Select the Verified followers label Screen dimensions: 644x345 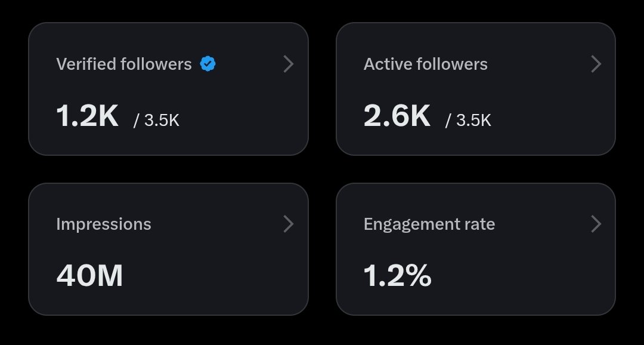point(124,64)
